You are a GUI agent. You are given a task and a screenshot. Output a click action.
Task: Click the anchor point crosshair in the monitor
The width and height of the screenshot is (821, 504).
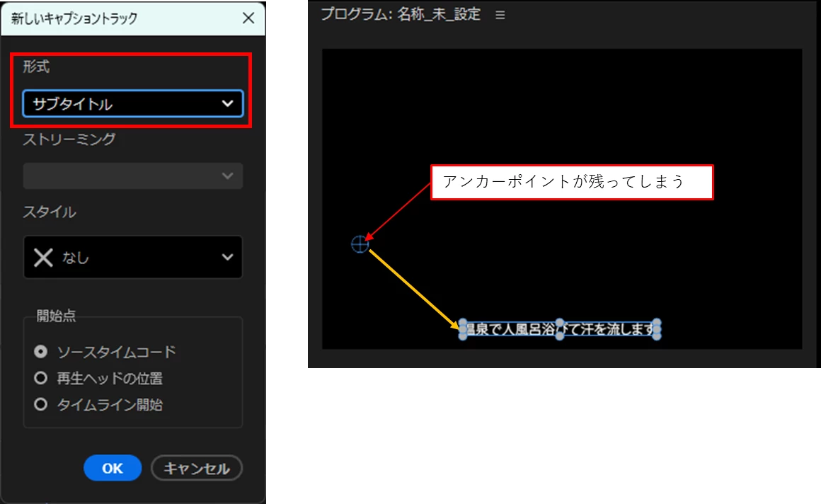360,244
